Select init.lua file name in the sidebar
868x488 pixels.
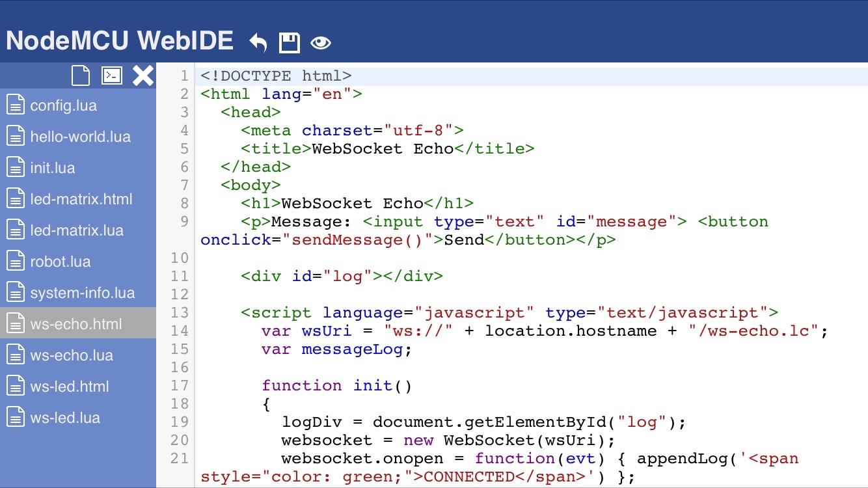click(x=53, y=168)
